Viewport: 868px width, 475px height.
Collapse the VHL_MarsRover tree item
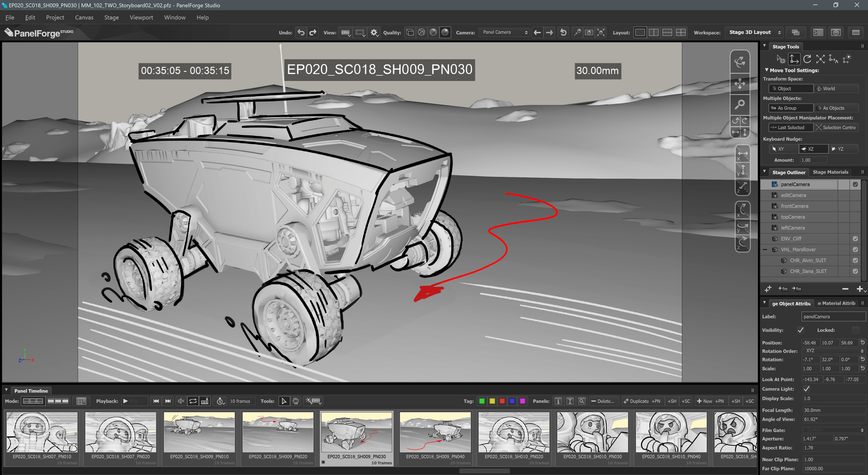765,249
